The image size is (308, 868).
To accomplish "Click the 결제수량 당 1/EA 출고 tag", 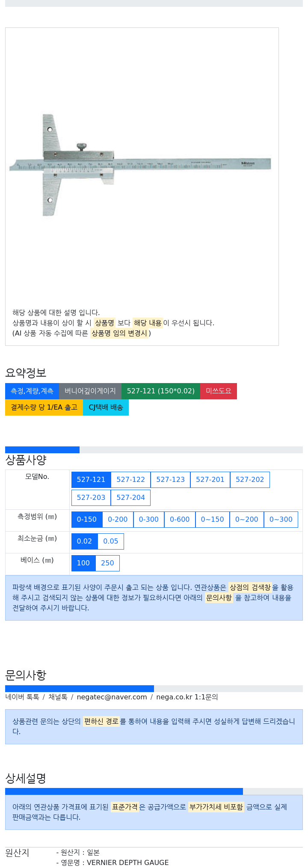I will [44, 407].
